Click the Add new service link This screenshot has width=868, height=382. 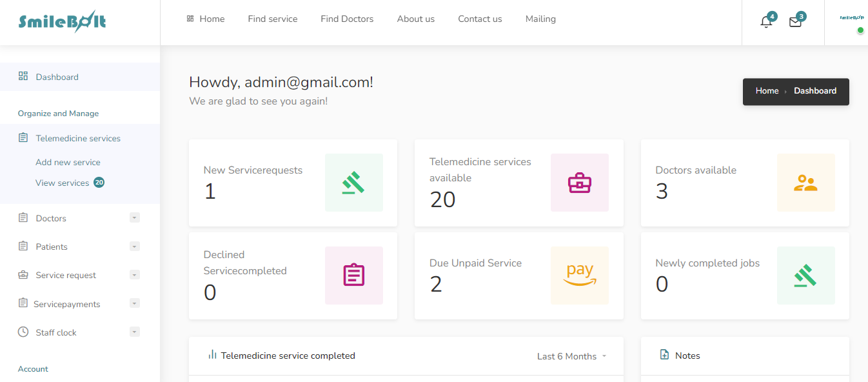(68, 162)
